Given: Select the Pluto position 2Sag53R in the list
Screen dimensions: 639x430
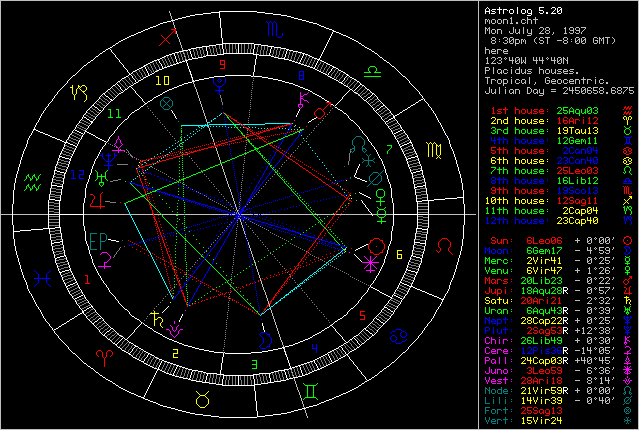Looking at the screenshot, I should 547,331.
